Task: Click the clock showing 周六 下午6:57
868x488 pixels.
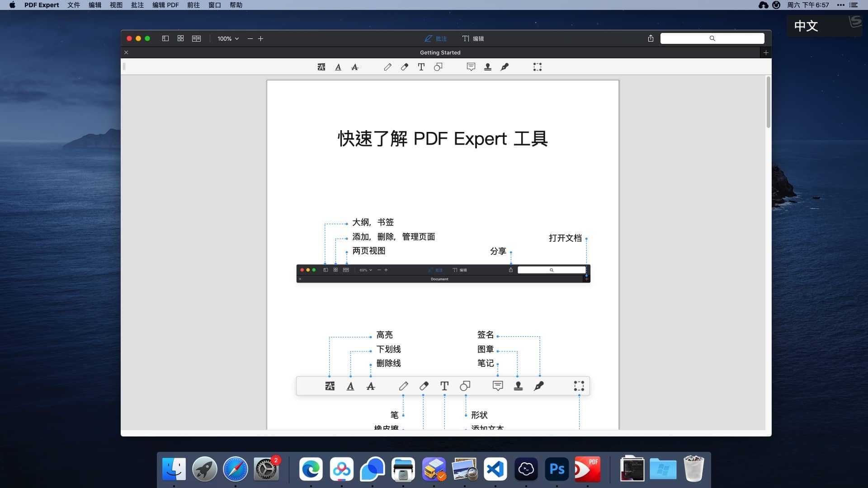Action: [808, 5]
